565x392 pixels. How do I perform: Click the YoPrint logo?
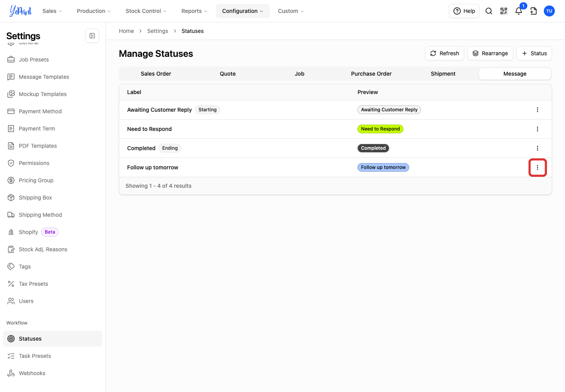[x=21, y=11]
